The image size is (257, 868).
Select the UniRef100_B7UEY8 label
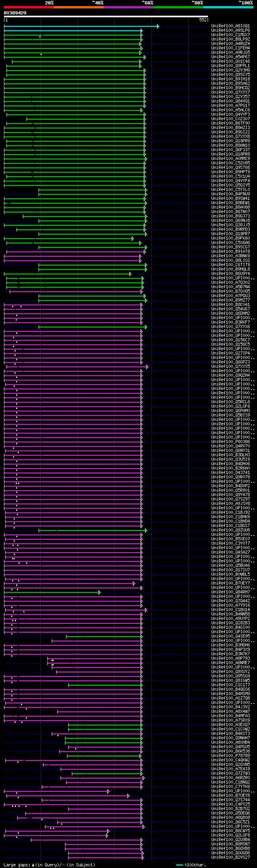tap(230, 796)
